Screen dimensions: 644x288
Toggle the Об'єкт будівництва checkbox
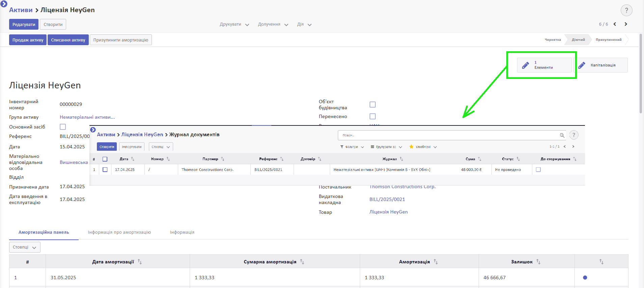coord(373,105)
